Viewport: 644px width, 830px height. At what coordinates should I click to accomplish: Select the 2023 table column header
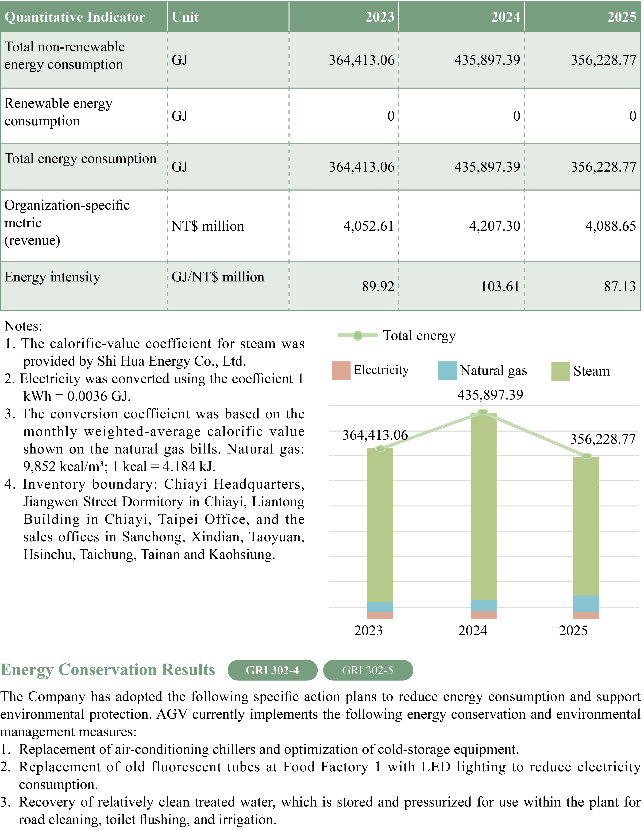point(380,17)
